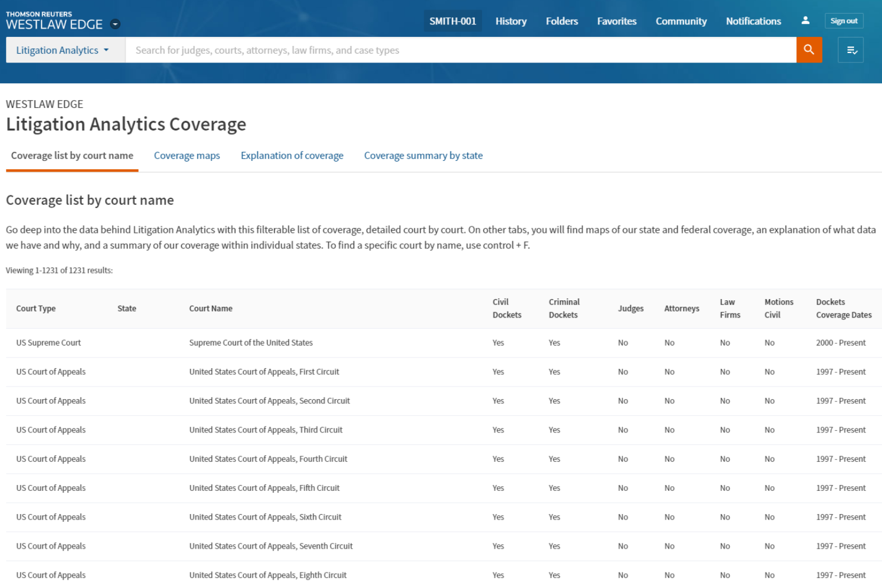Click the search input for judges and courts
The image size is (882, 588).
(x=461, y=50)
